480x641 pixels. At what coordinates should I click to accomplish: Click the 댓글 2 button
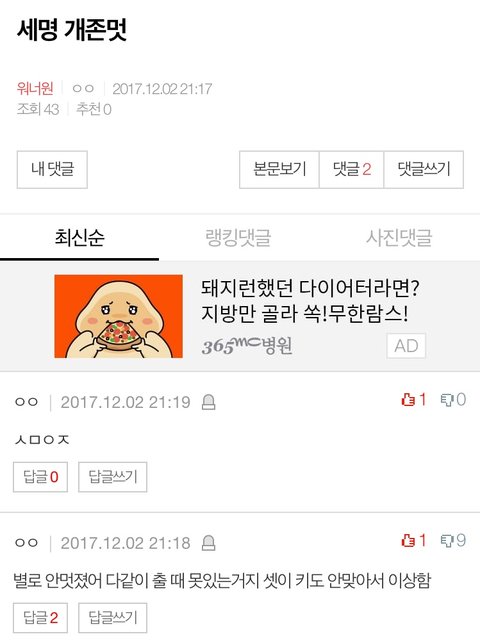pos(352,169)
